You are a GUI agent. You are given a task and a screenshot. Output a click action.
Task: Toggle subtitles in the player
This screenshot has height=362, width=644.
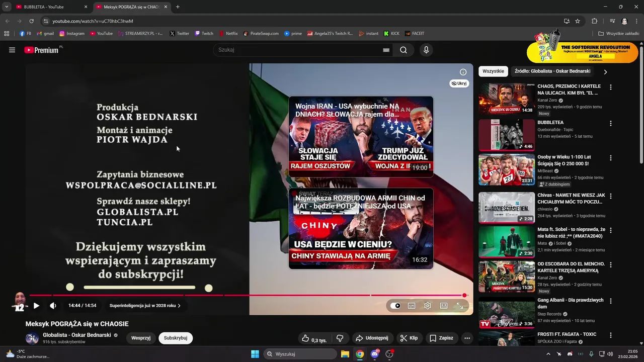[412, 305]
